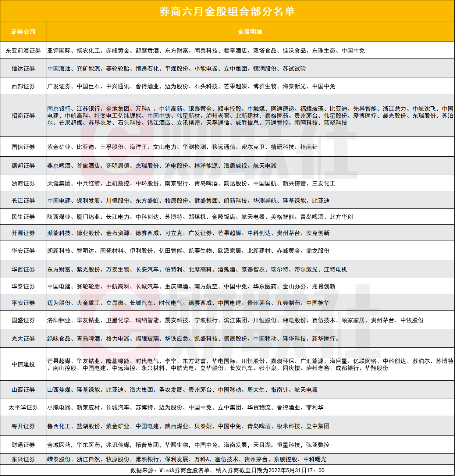Click 鲁西化工 in 粤开证券 row
This screenshot has height=476, width=455.
coord(59,426)
